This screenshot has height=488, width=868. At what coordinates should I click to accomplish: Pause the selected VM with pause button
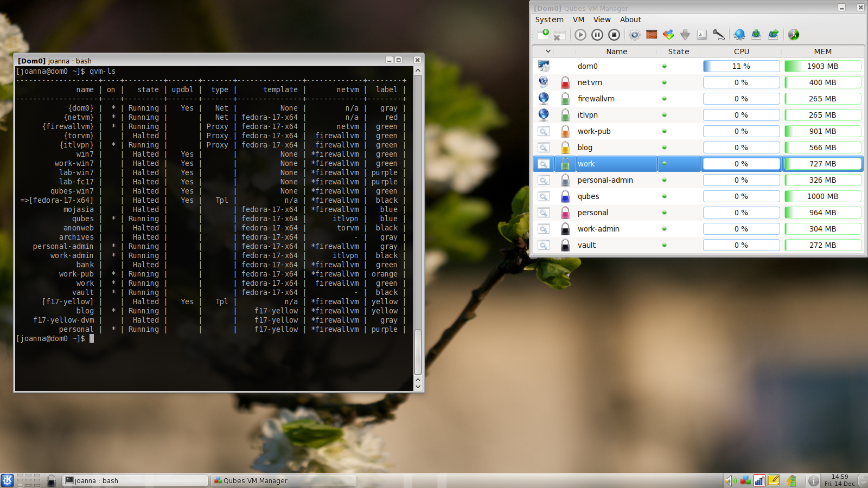tap(597, 35)
